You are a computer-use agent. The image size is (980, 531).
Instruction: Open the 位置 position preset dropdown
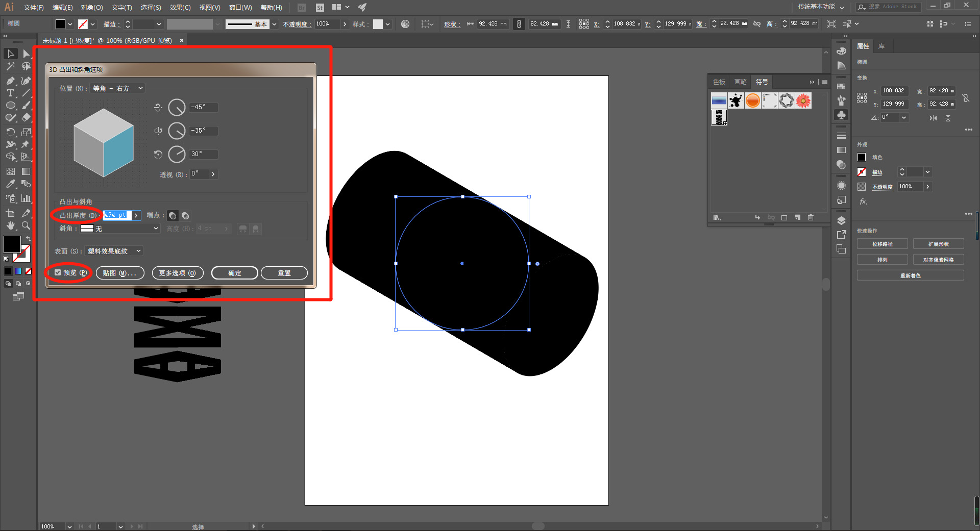(117, 89)
